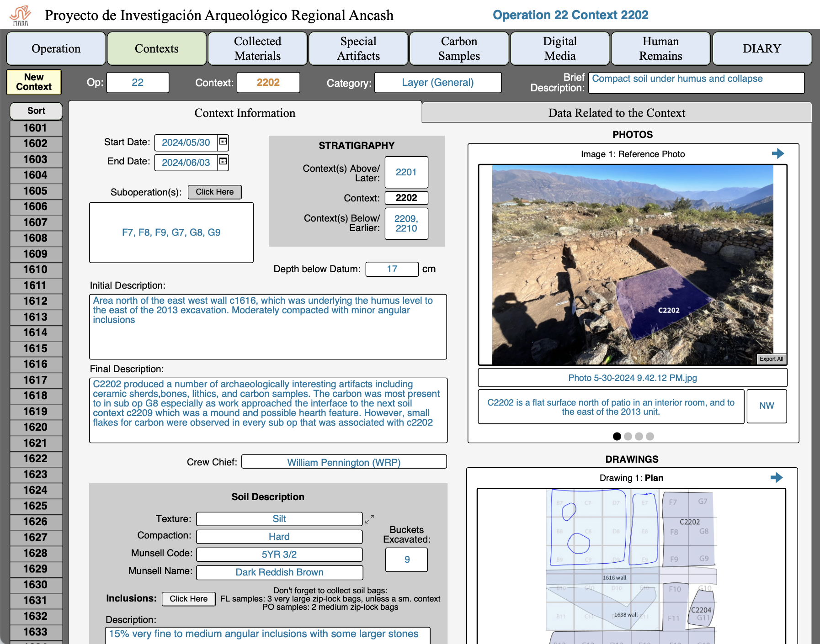Click Export All on reference photo
Screen dimensions: 820x644
[x=771, y=359]
